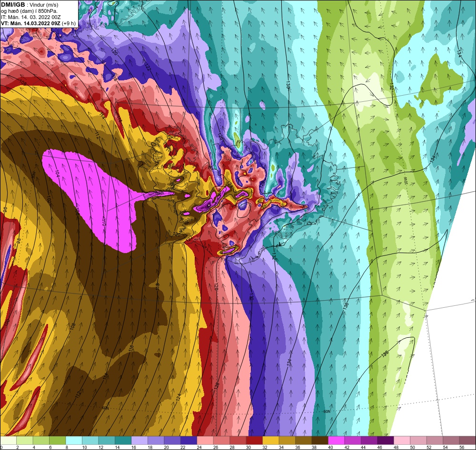Click the 'og hæð (dam) í 850hPa.' line
The height and width of the screenshot is (450, 476).
(29, 11)
